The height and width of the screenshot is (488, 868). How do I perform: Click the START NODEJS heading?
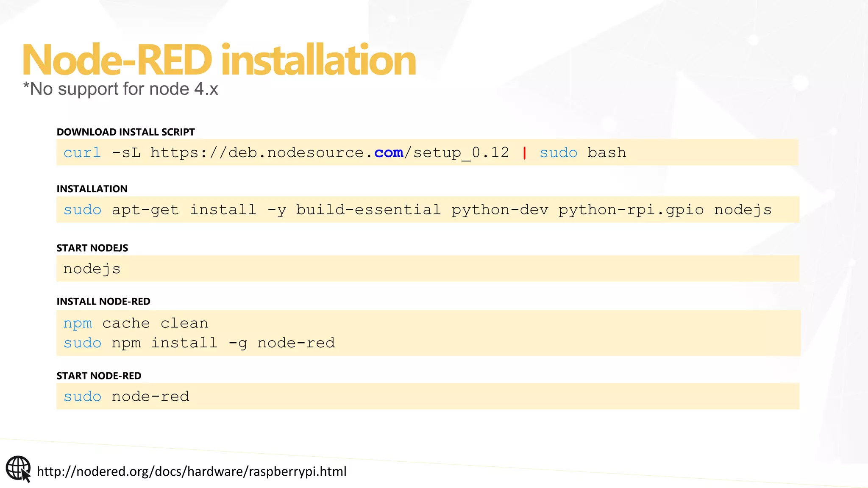pos(92,248)
